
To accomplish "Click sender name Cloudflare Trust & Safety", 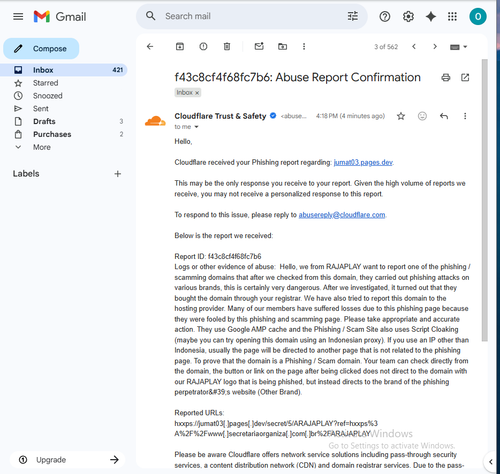I will (x=220, y=116).
